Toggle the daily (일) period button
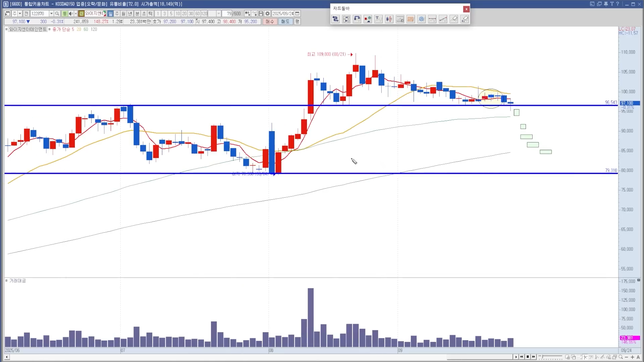Viewport: 644px width, 362px height. [x=110, y=14]
